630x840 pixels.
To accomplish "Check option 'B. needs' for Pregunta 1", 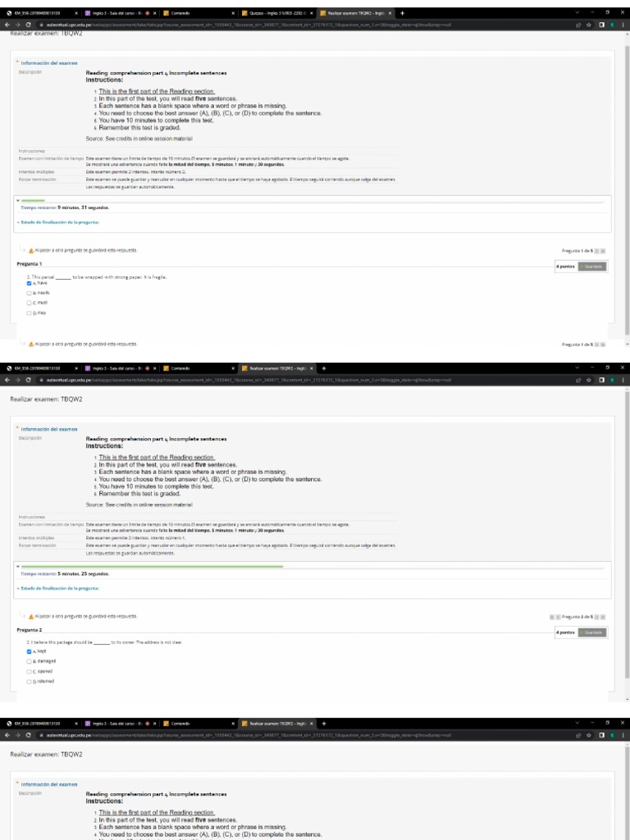I will [29, 293].
